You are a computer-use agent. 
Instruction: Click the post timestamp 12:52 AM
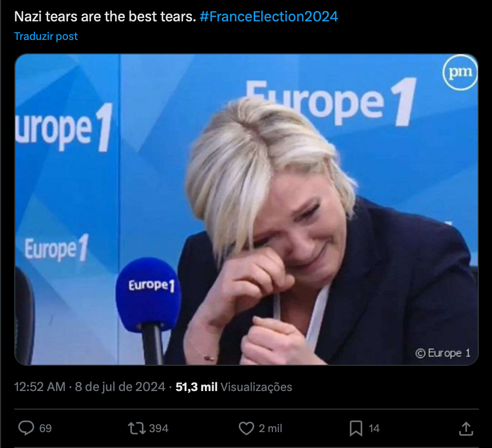pyautogui.click(x=40, y=387)
